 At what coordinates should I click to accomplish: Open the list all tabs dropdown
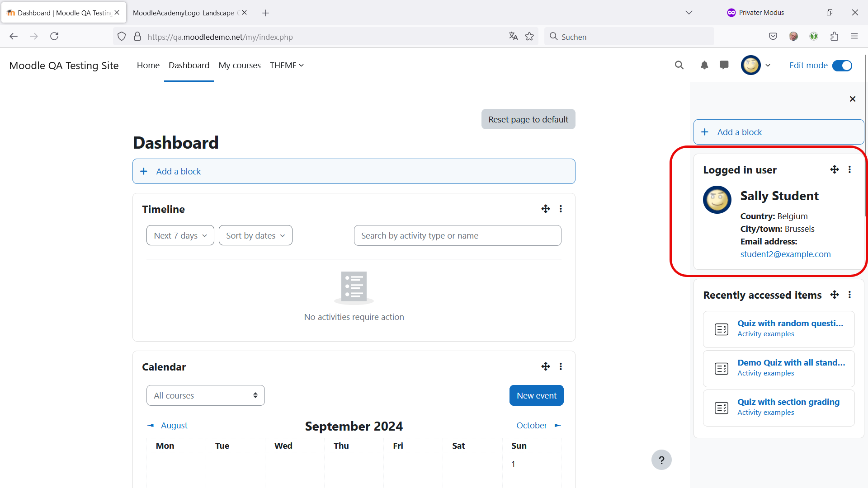pyautogui.click(x=689, y=13)
